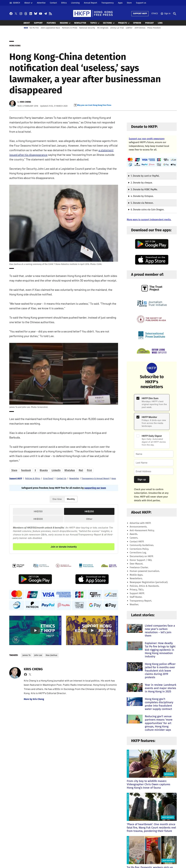Open Newsletter menu item
Screen dimensions: 186x868
80,23
